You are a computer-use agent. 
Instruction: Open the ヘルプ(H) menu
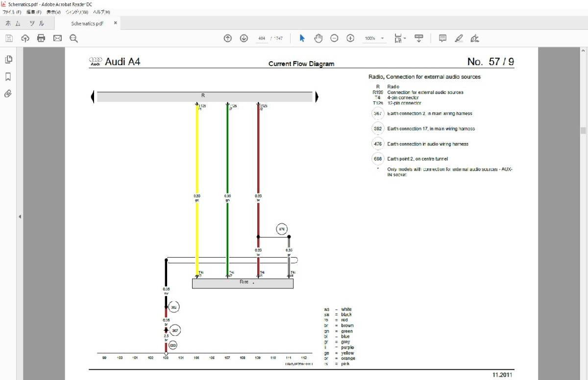click(101, 12)
